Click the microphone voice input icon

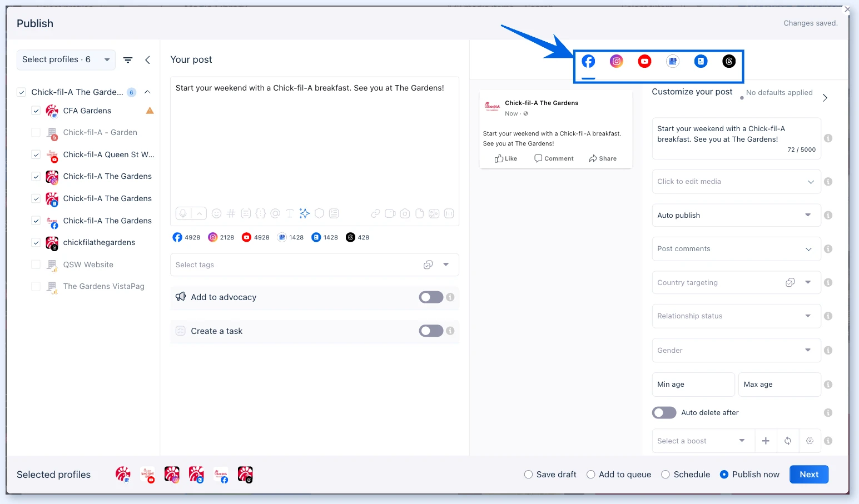(x=183, y=213)
